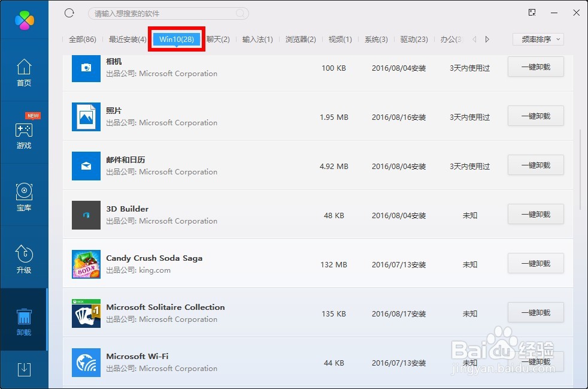588x389 pixels.
Task: Focus the software search input field
Action: pos(168,14)
